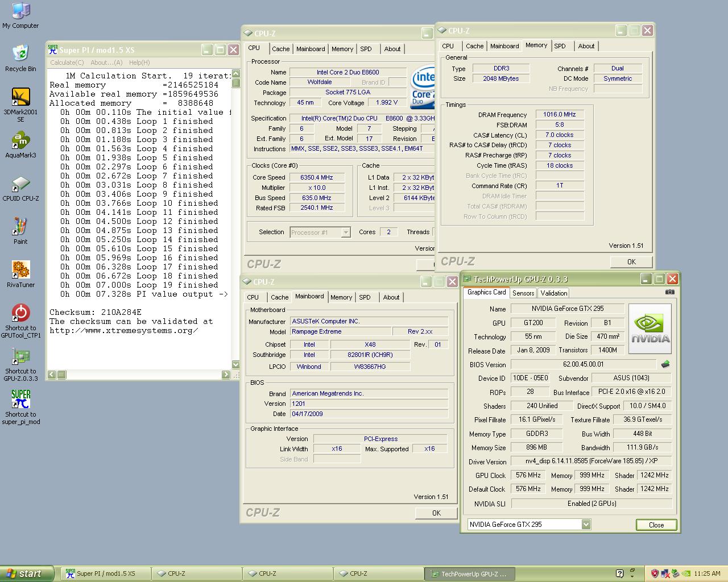The width and height of the screenshot is (728, 582).
Task: Switch to Super PI / mod1.5 XS taskbar button
Action: coord(105,573)
